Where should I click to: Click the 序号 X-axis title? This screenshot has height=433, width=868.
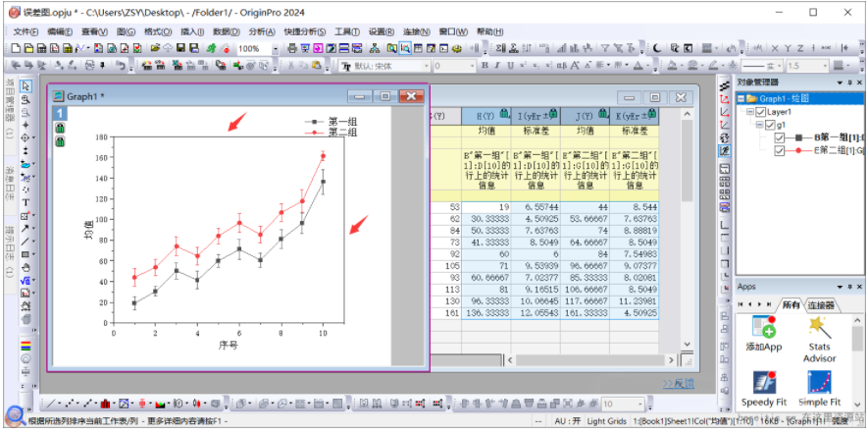[x=229, y=346]
